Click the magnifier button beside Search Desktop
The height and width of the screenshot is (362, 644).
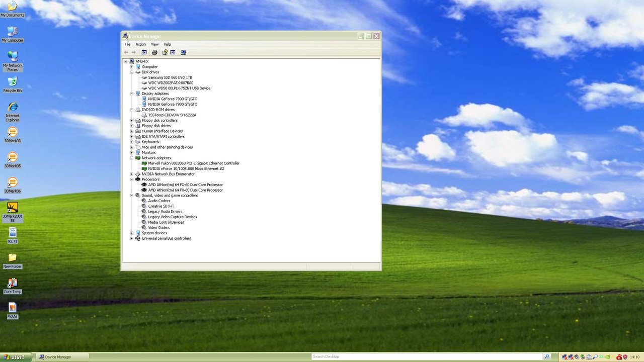[x=547, y=357]
